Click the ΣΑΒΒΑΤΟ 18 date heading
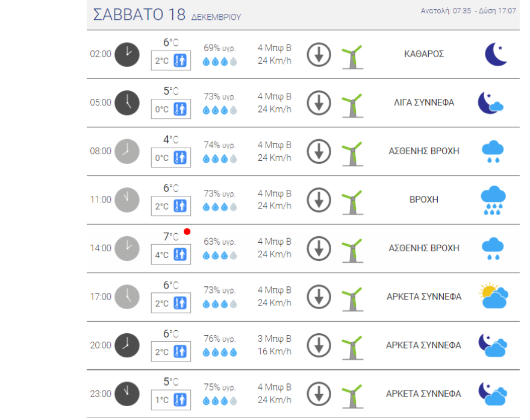 [140, 15]
